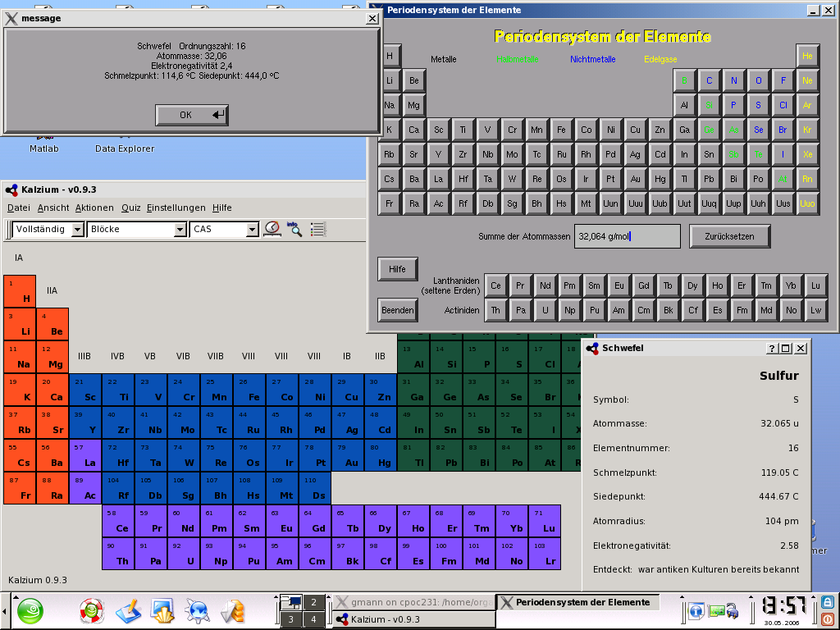
Task: Click Zurücksetzen to reset atomic mass sum
Action: point(729,236)
